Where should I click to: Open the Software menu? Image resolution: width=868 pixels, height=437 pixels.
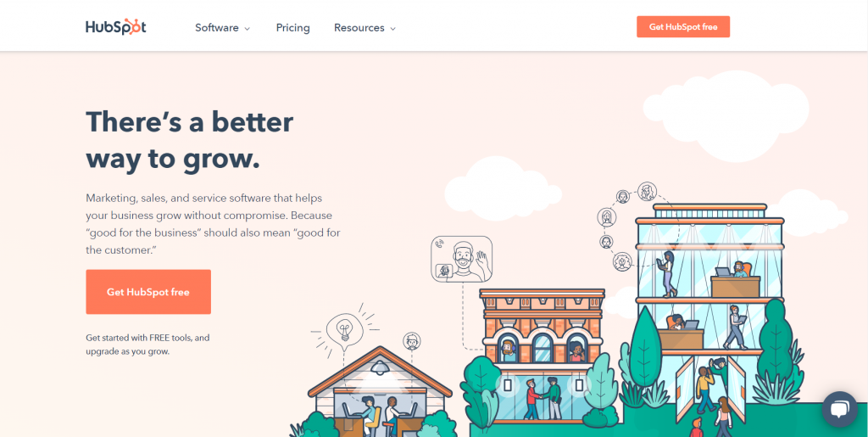pyautogui.click(x=223, y=28)
